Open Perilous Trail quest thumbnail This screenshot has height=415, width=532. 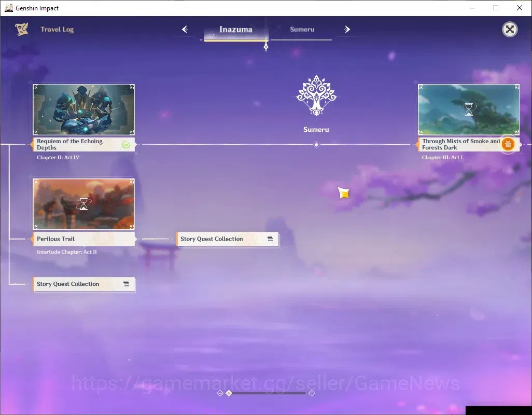(x=84, y=204)
